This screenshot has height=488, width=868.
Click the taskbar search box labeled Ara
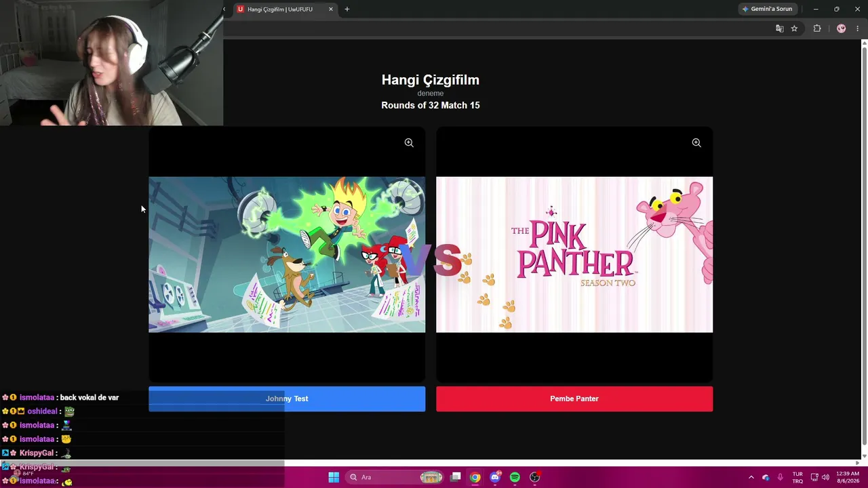(x=395, y=477)
